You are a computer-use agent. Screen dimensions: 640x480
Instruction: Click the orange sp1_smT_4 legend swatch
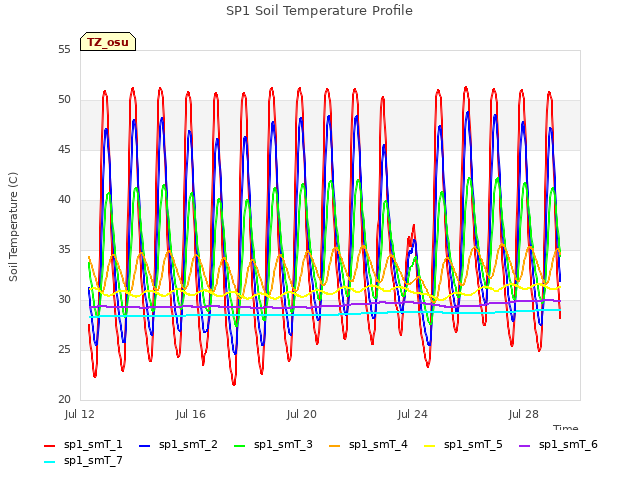[334, 446]
